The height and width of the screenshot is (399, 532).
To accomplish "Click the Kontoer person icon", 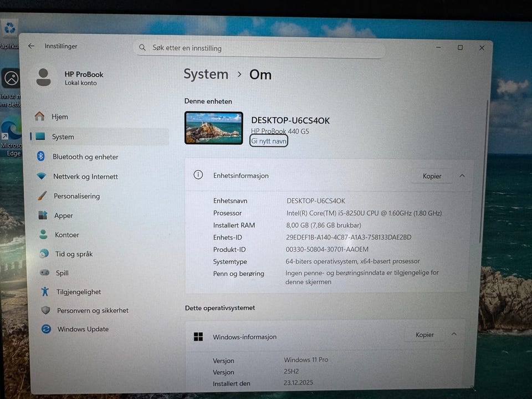I will (x=43, y=234).
